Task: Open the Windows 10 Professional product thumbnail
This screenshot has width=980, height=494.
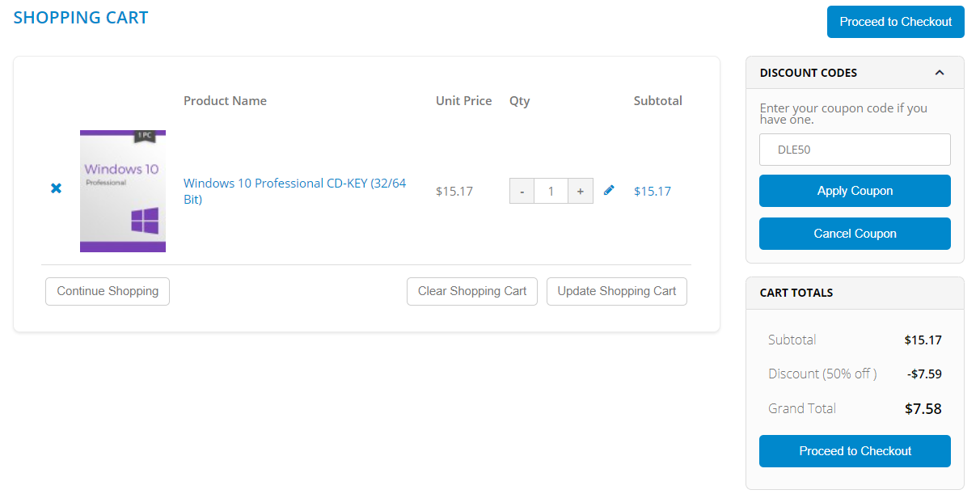Action: [123, 191]
